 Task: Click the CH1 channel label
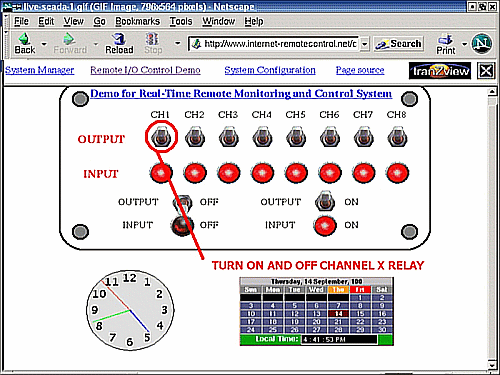click(160, 115)
